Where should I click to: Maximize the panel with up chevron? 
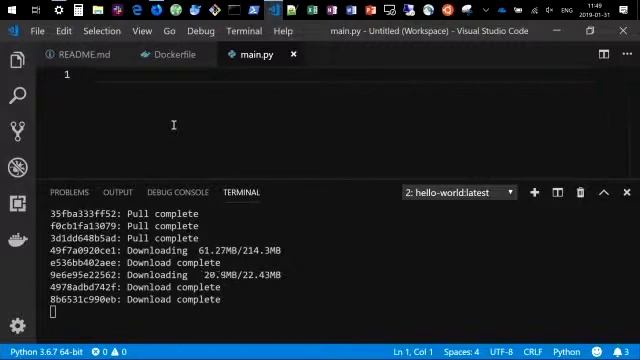[604, 193]
